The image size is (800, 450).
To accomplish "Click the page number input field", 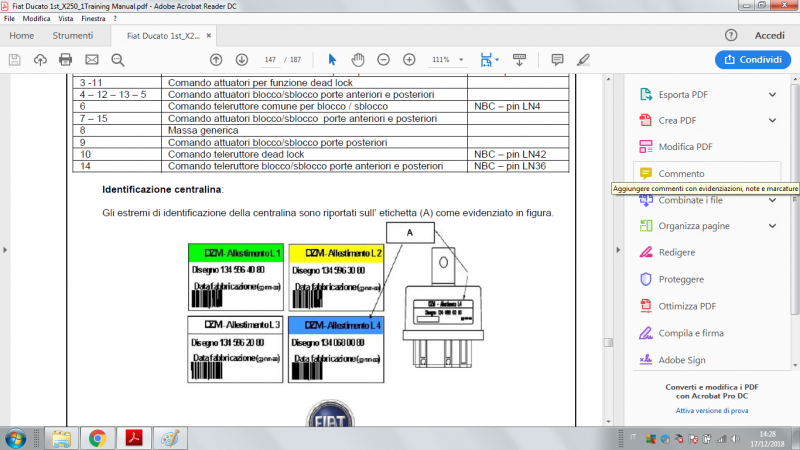I will pyautogui.click(x=268, y=60).
